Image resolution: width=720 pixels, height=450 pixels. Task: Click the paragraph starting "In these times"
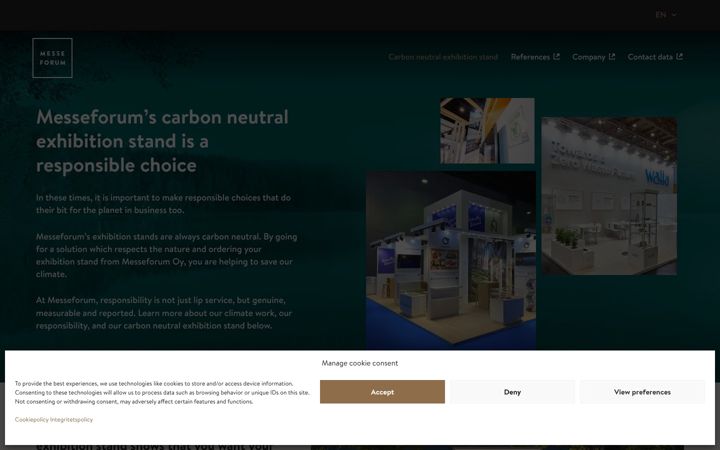click(x=163, y=204)
